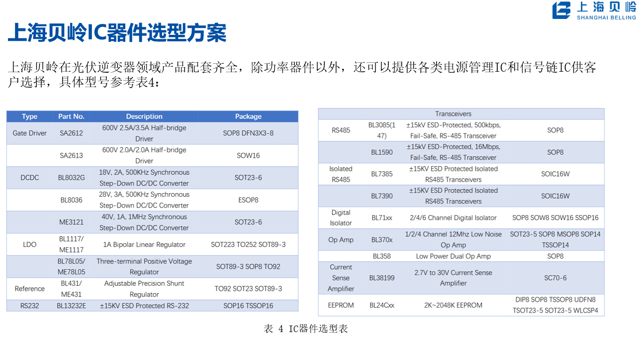The height and width of the screenshot is (343, 644).
Task: Click the Gate Driver type cell
Action: (x=30, y=133)
